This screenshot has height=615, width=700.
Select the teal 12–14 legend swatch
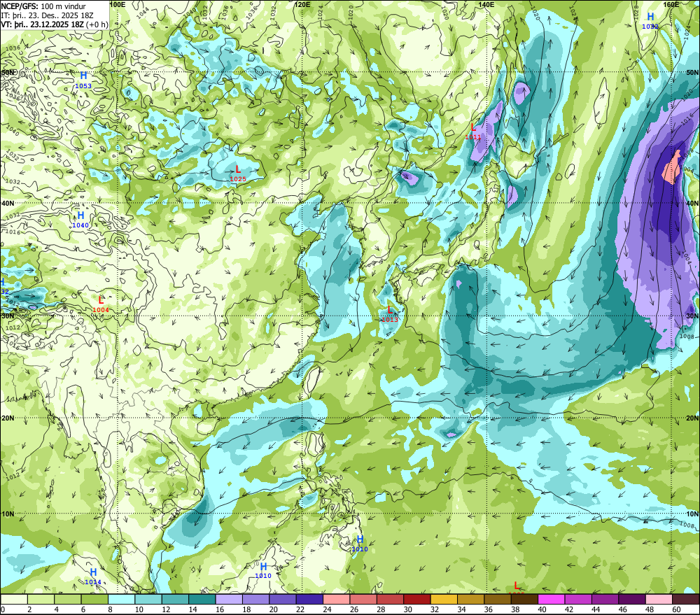pos(176,600)
